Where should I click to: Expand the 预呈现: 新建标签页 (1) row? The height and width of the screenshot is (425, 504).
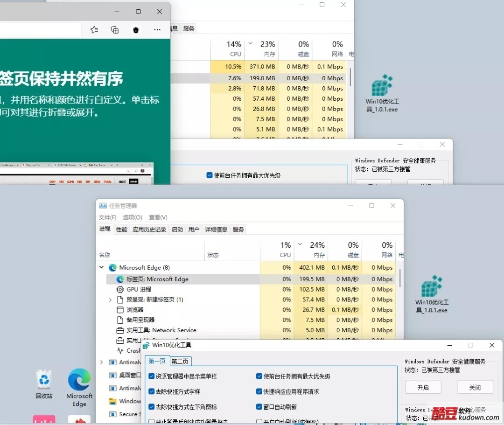pos(110,300)
